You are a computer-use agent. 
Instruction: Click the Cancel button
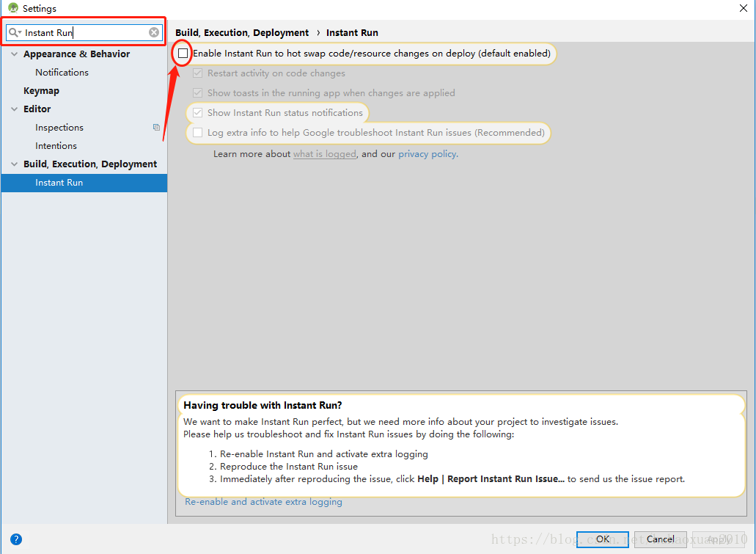660,539
